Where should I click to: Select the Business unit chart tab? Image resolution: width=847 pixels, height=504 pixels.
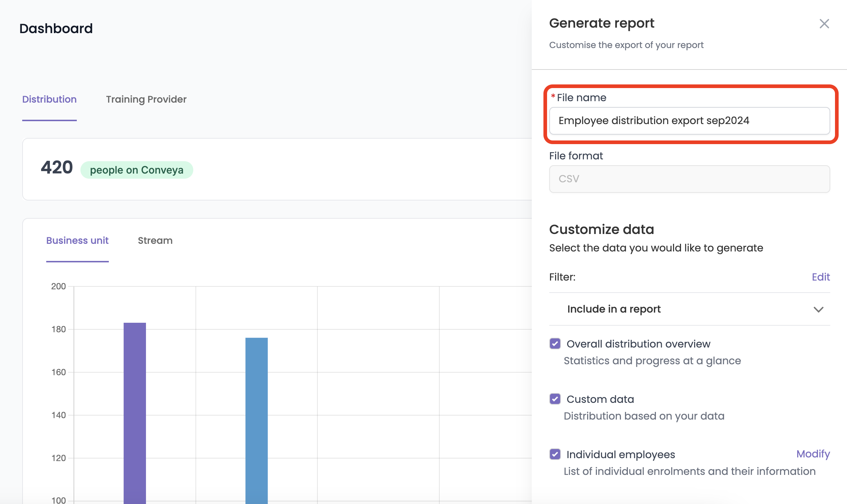coord(78,241)
